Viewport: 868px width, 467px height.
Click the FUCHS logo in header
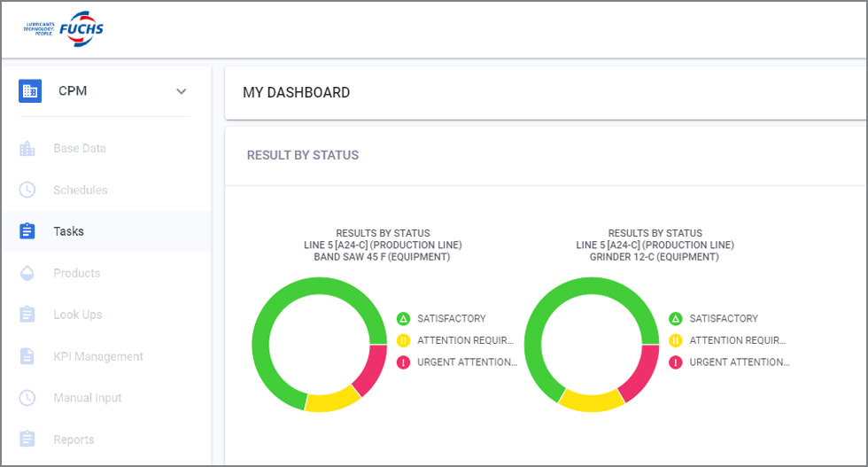point(64,28)
